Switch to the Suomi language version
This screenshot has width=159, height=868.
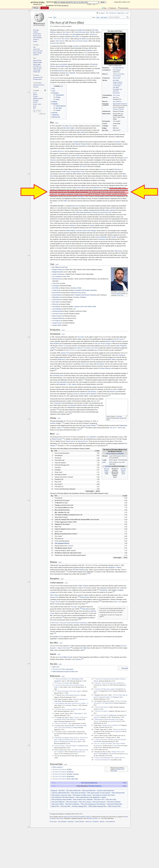(x=35, y=106)
